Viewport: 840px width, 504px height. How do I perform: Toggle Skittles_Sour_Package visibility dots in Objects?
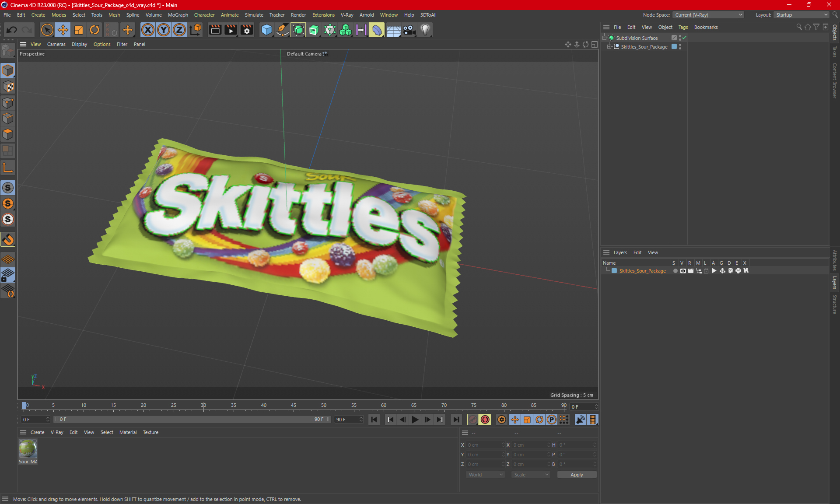[680, 47]
